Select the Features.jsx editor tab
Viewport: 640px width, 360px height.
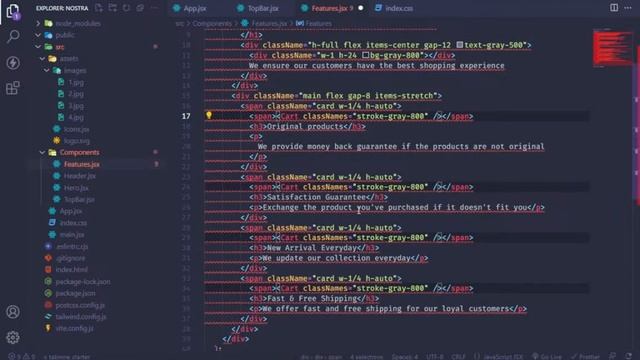click(332, 8)
